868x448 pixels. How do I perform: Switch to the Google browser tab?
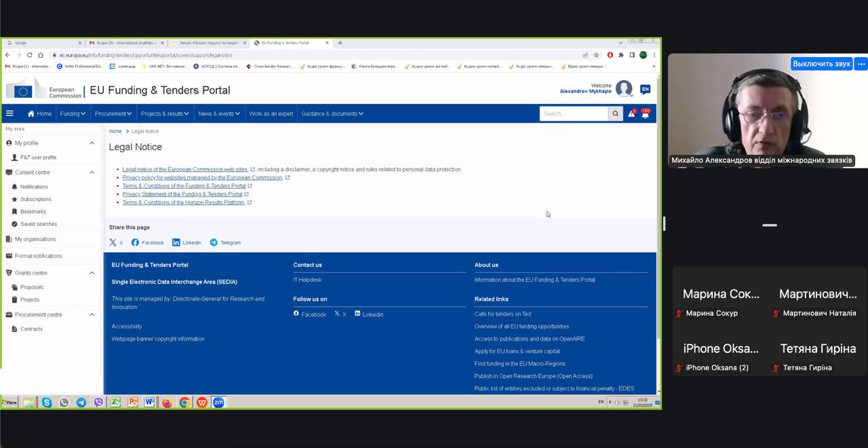tap(43, 43)
